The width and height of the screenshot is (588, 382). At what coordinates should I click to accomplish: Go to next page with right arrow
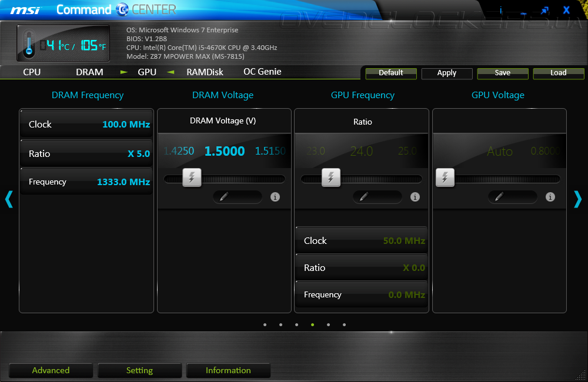tap(578, 199)
